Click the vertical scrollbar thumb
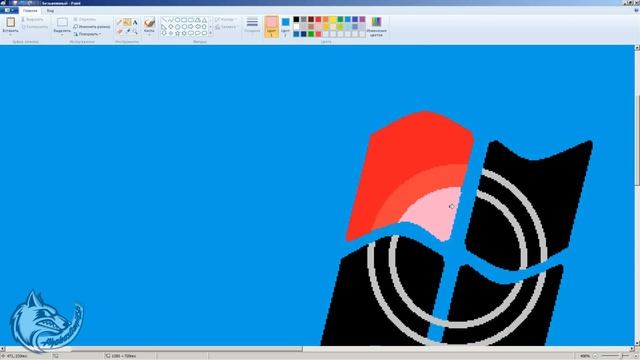 point(637,139)
